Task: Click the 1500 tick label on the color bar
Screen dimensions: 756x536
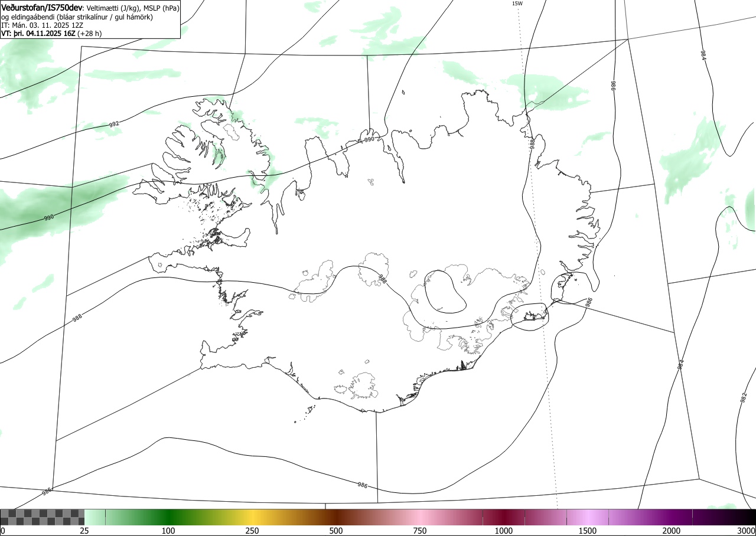Action: [588, 531]
